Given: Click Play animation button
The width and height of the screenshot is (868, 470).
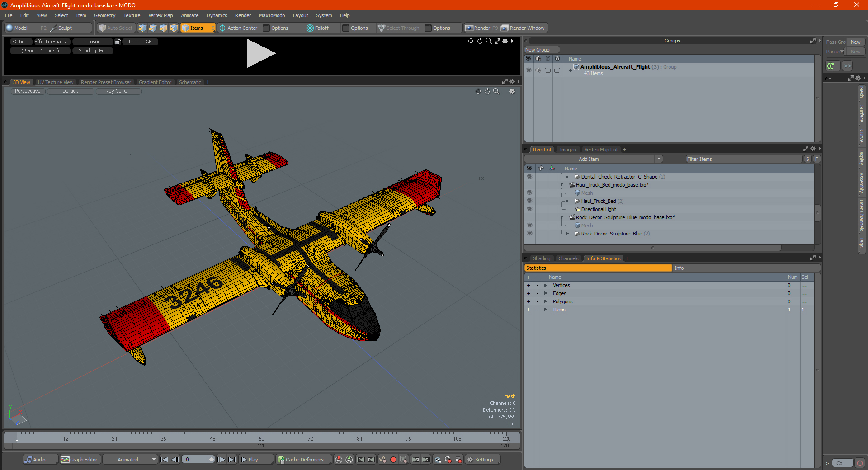Looking at the screenshot, I should pyautogui.click(x=256, y=460).
